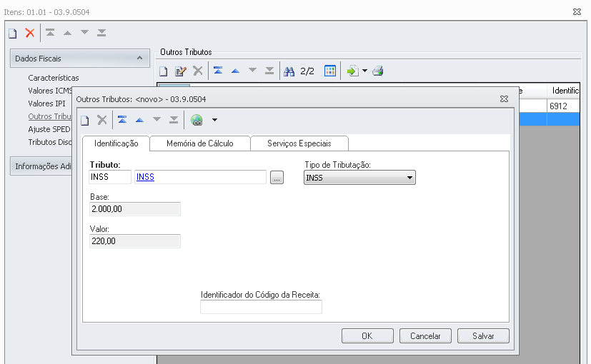Click the Tributo code field
The width and height of the screenshot is (591, 364).
pos(110,177)
